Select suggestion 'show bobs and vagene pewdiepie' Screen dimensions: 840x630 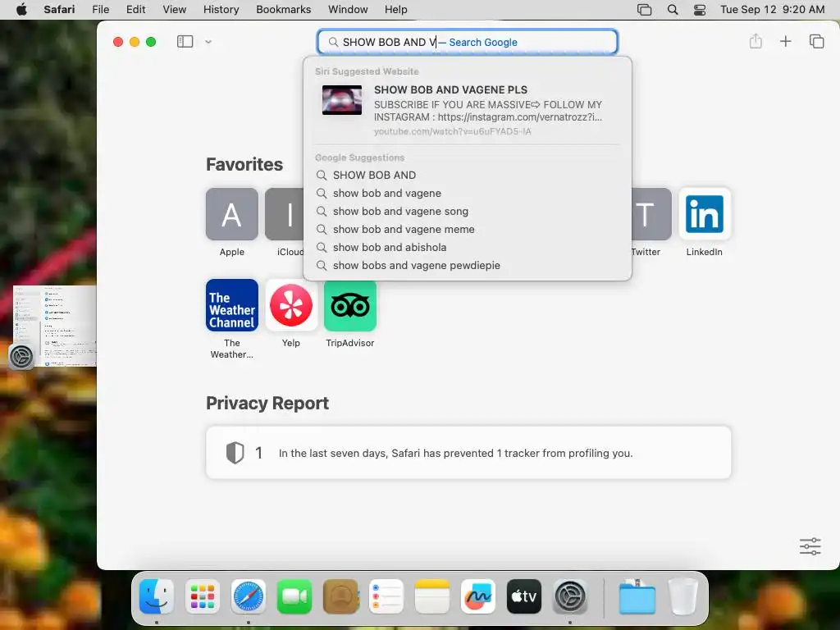coord(467,265)
